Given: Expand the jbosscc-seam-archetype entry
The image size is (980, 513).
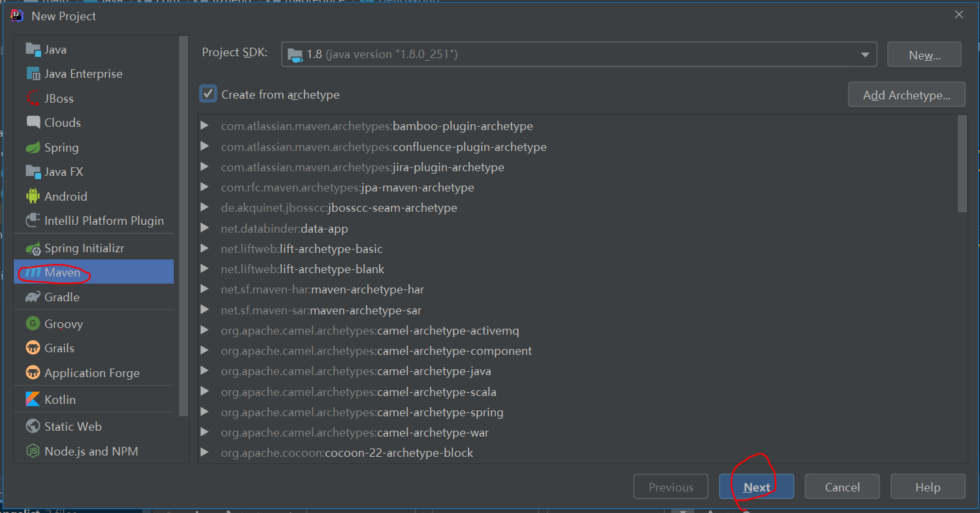Looking at the screenshot, I should coord(204,208).
